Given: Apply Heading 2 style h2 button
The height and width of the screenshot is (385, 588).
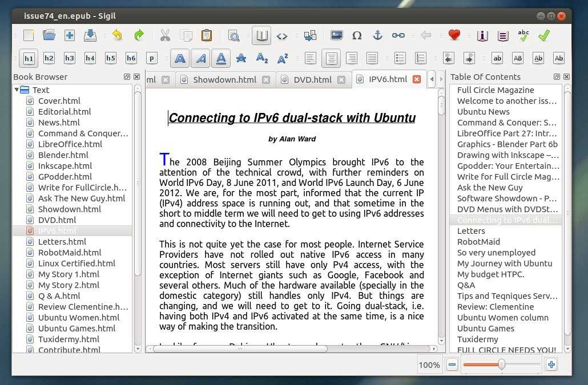Looking at the screenshot, I should pos(49,58).
